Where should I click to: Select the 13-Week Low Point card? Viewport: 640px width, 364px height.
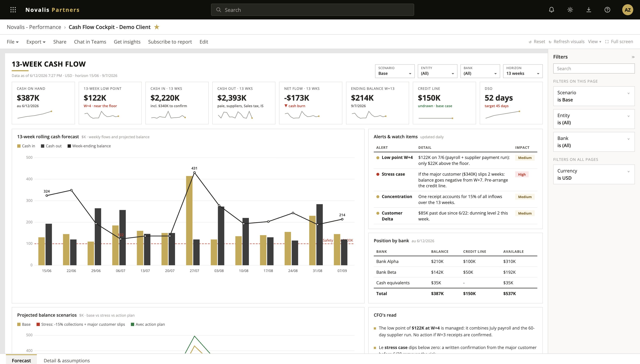[x=110, y=103]
